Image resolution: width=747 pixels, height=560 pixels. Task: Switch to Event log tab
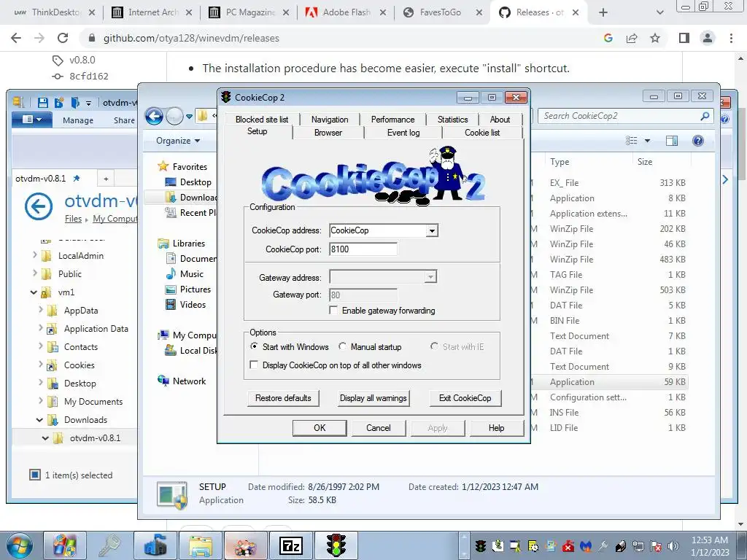point(403,133)
